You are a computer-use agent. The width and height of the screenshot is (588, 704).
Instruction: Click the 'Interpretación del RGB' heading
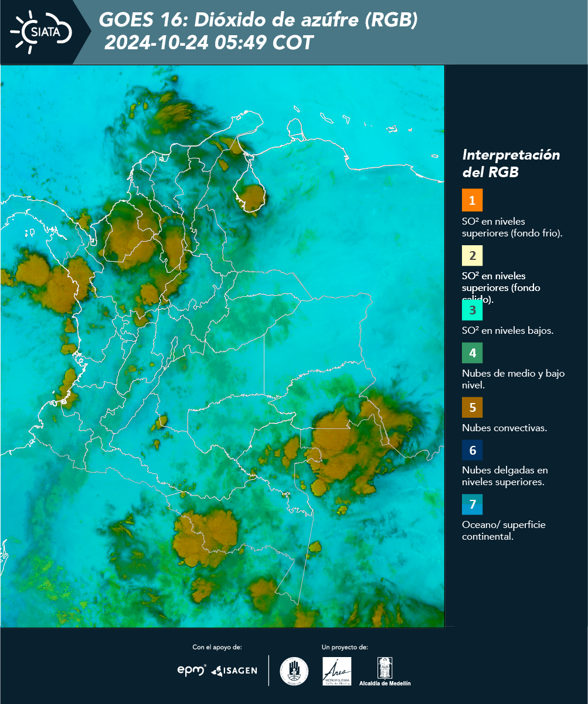(511, 164)
